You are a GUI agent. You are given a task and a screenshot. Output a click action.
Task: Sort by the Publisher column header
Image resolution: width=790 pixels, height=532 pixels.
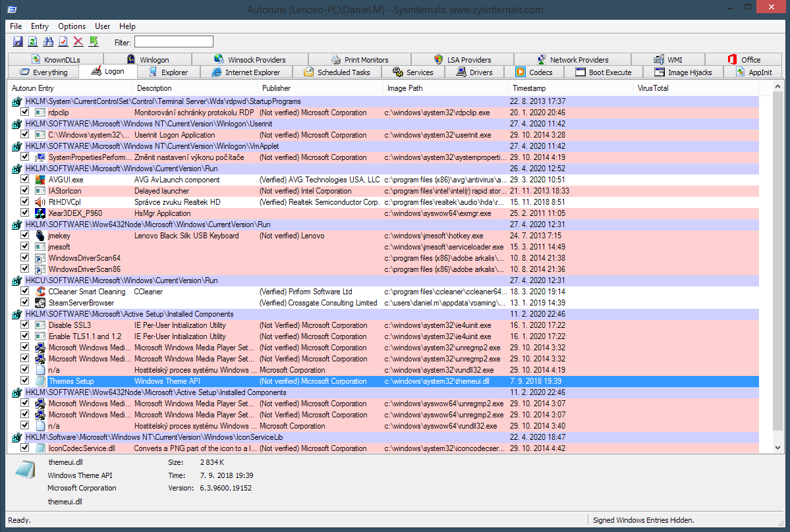pyautogui.click(x=276, y=88)
